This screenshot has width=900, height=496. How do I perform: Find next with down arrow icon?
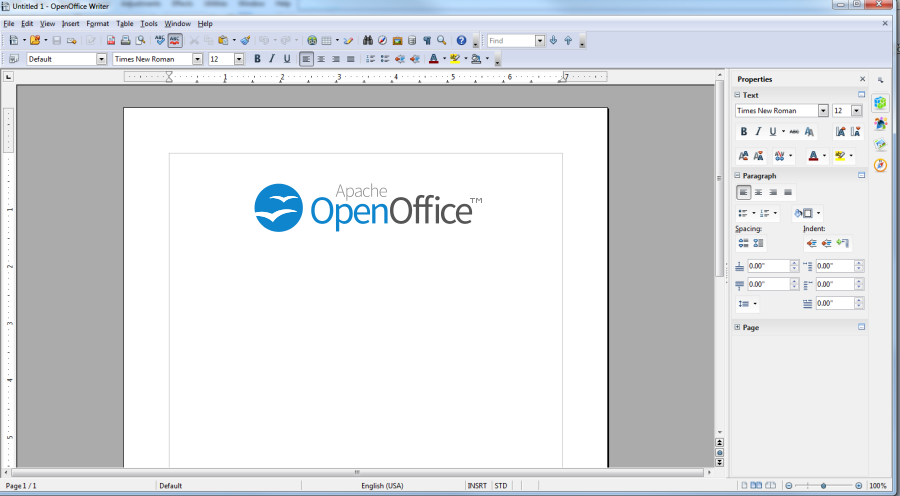click(553, 40)
